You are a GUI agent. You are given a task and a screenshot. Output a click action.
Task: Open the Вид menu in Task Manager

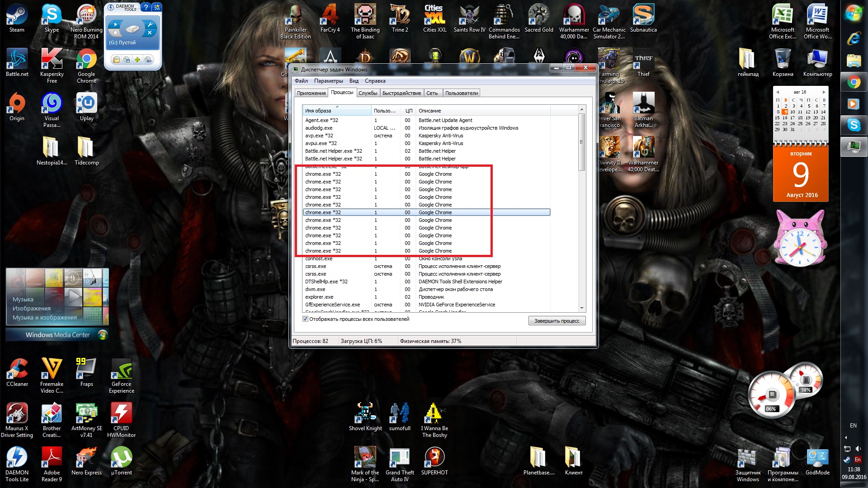(354, 81)
